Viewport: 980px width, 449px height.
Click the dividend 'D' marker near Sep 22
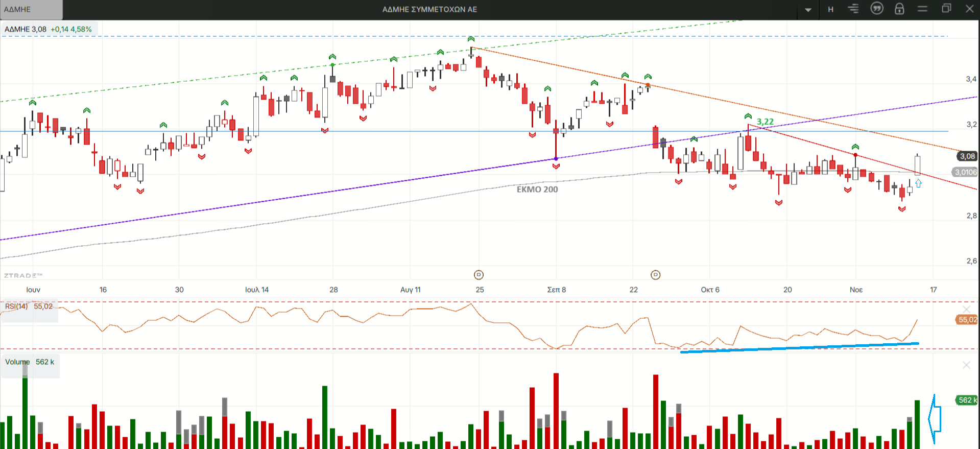click(656, 275)
